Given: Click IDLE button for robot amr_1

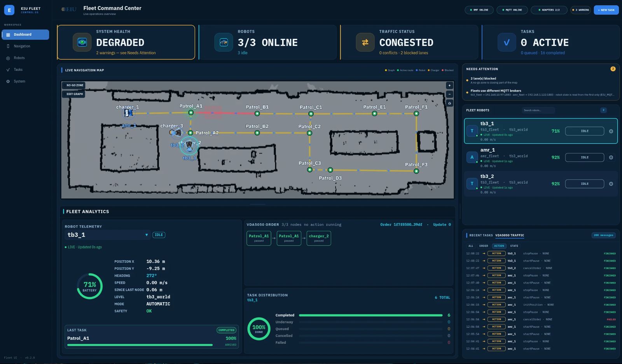Looking at the screenshot, I should coord(584,157).
